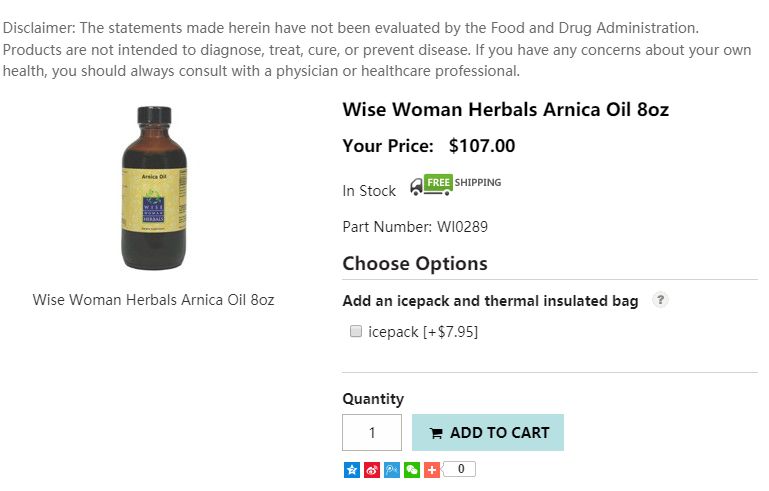The height and width of the screenshot is (491, 769).
Task: Share the product to Tencent Weibo
Action: coord(391,469)
